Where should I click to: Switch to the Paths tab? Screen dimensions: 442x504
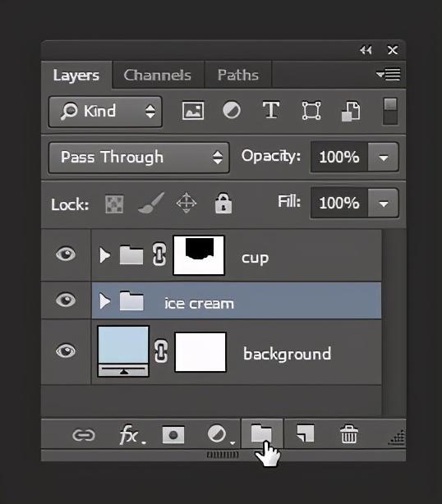(238, 75)
